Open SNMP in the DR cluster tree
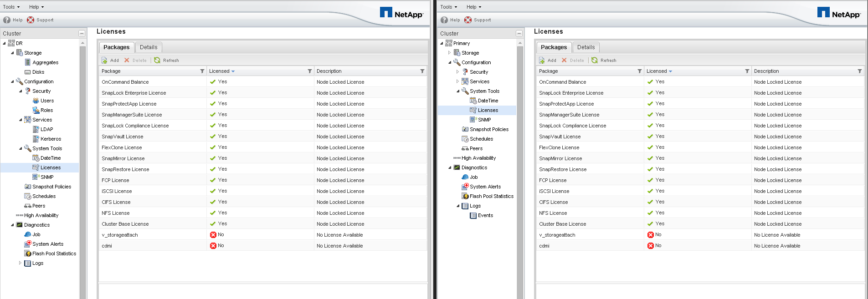 click(x=46, y=177)
